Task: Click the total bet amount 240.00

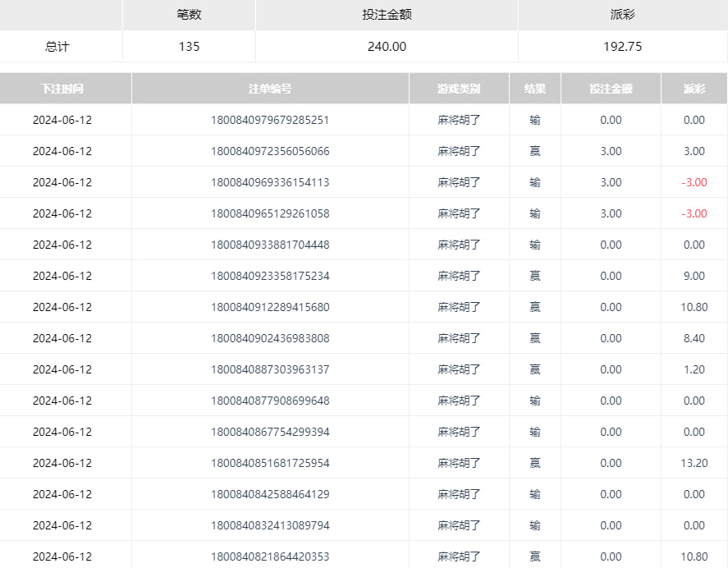Action: (x=387, y=47)
